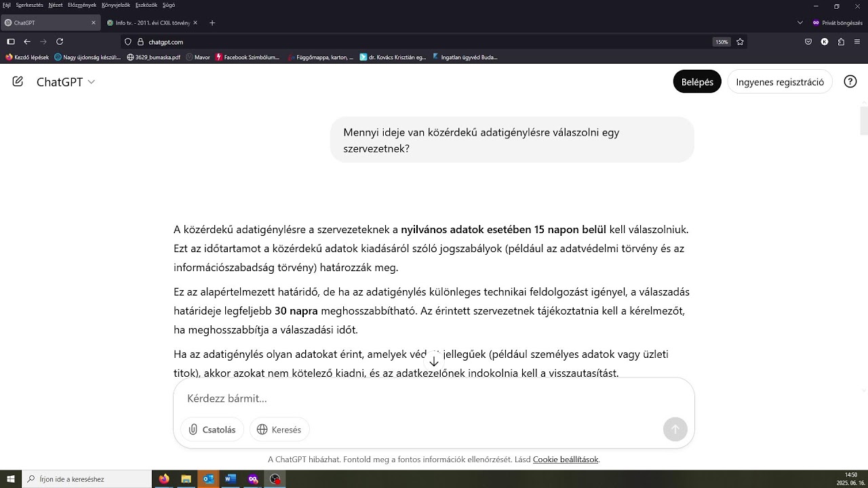Focus the Kérdezz bármit message field
Viewport: 868px width, 488px height.
click(434, 399)
